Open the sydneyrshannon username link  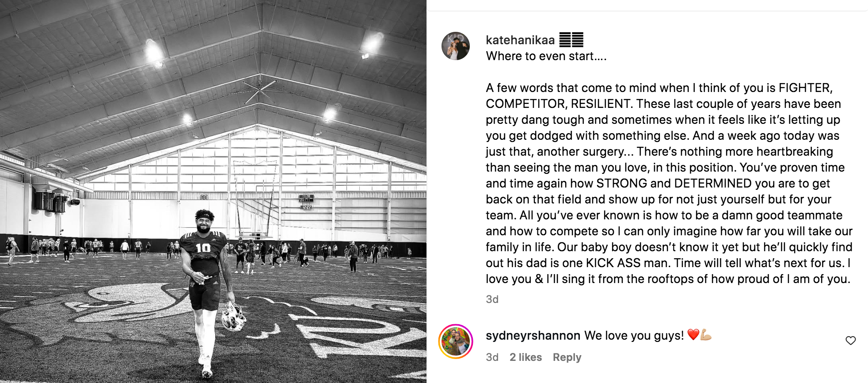[x=533, y=336]
